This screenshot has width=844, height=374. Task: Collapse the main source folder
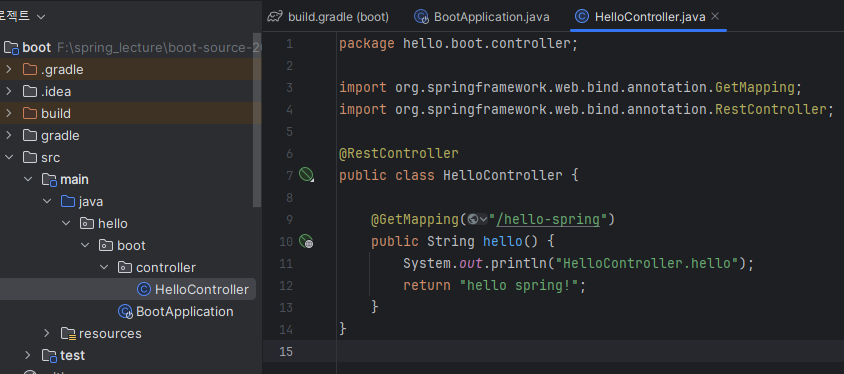click(28, 179)
